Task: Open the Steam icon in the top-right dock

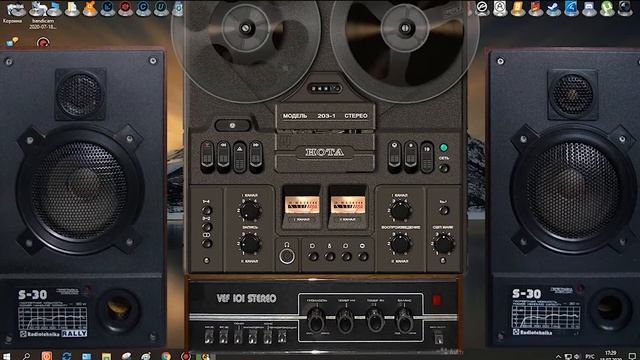Action: tap(553, 9)
